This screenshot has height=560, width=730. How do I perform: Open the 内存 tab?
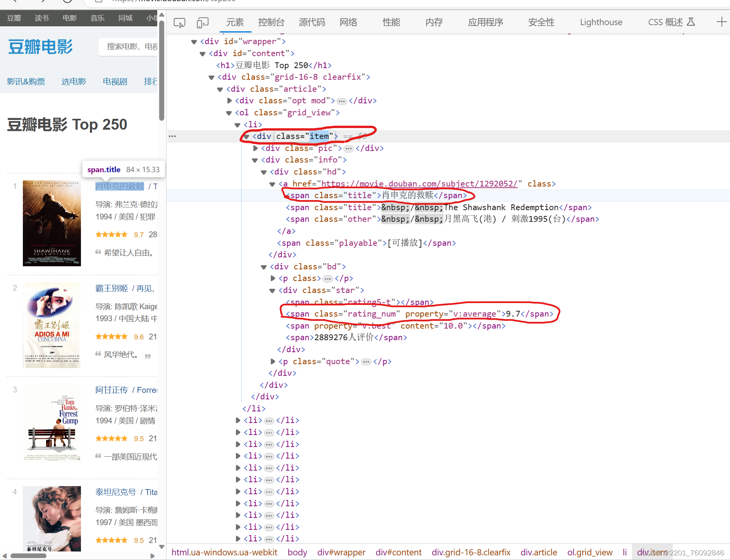(x=434, y=22)
